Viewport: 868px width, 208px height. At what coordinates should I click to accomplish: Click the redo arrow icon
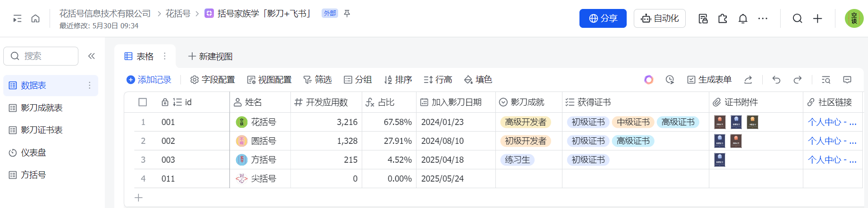pyautogui.click(x=798, y=80)
